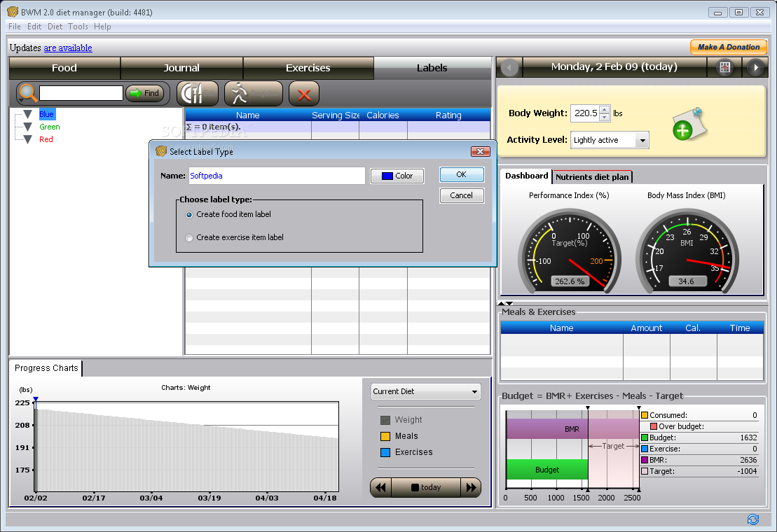Open the Color picker button

point(397,176)
